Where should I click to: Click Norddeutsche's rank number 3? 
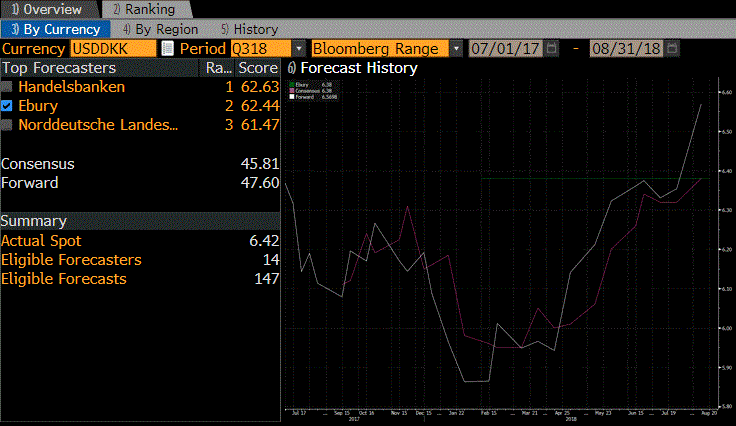229,125
